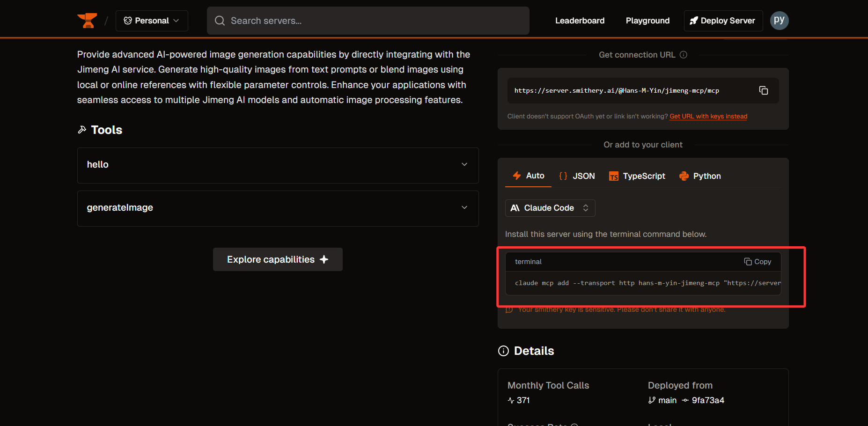Switch to the TypeScript tab
Screen dimensions: 868x426
637,176
